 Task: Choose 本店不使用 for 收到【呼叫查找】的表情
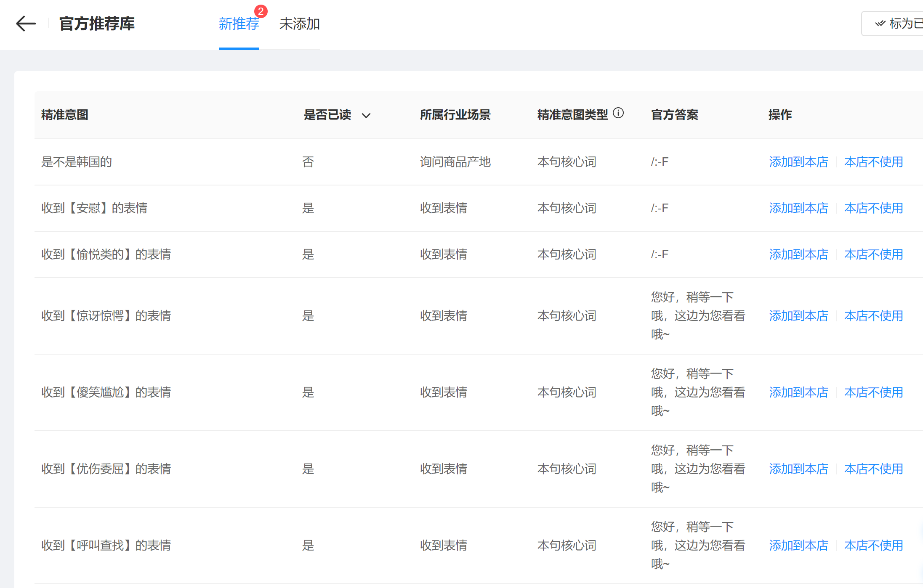point(873,546)
